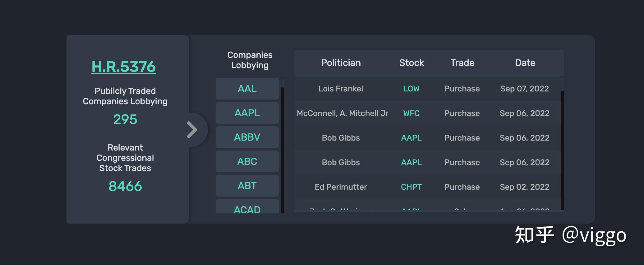Viewport: 644px width, 265px height.
Task: Sort by the Date column header
Action: pyautogui.click(x=525, y=63)
